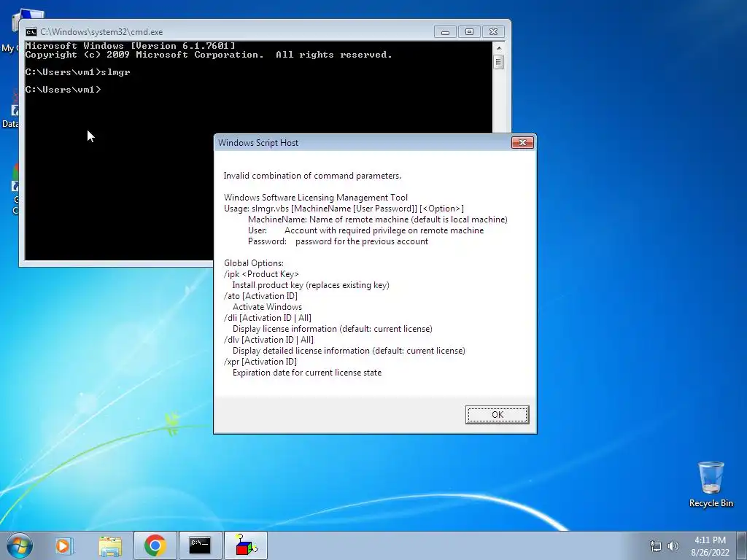Click the cmd scrollbar up arrow
The width and height of the screenshot is (747, 560).
click(499, 48)
